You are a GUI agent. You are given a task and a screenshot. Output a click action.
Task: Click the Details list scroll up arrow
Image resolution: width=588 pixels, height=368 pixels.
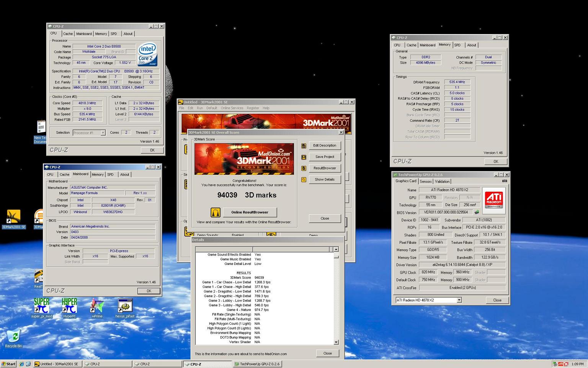(336, 250)
